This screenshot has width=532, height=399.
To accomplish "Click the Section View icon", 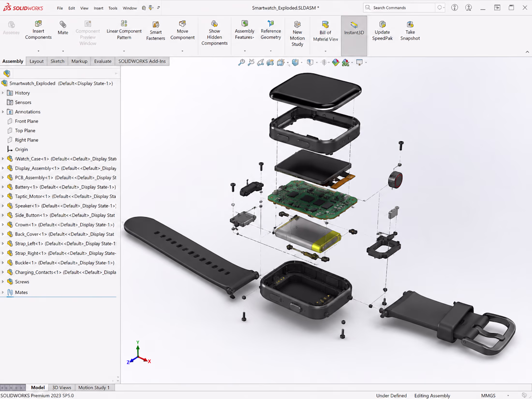I will (270, 62).
